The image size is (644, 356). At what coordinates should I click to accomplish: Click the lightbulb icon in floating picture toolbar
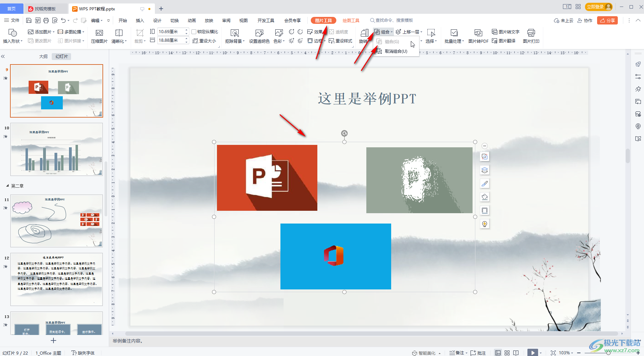[485, 224]
